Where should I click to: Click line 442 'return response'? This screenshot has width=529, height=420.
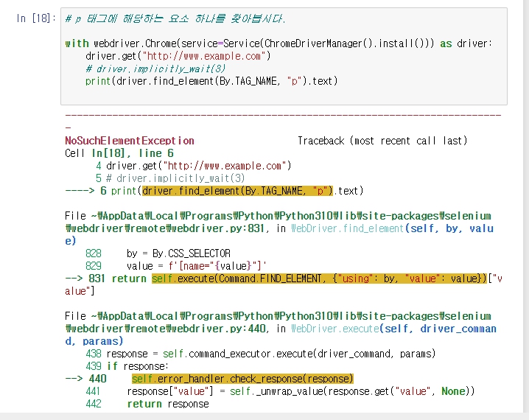147,404
